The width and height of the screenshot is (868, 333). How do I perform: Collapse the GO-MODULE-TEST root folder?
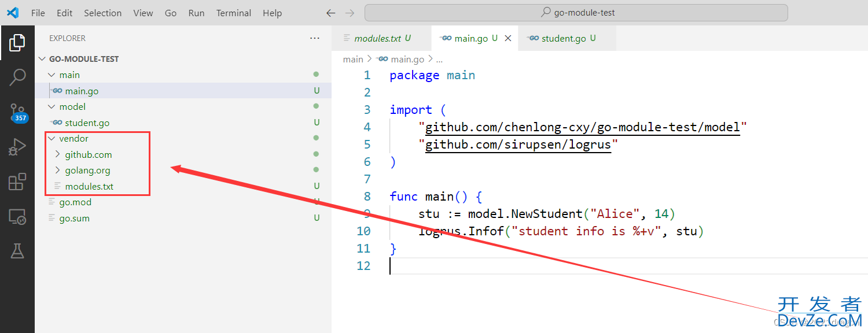click(x=42, y=59)
